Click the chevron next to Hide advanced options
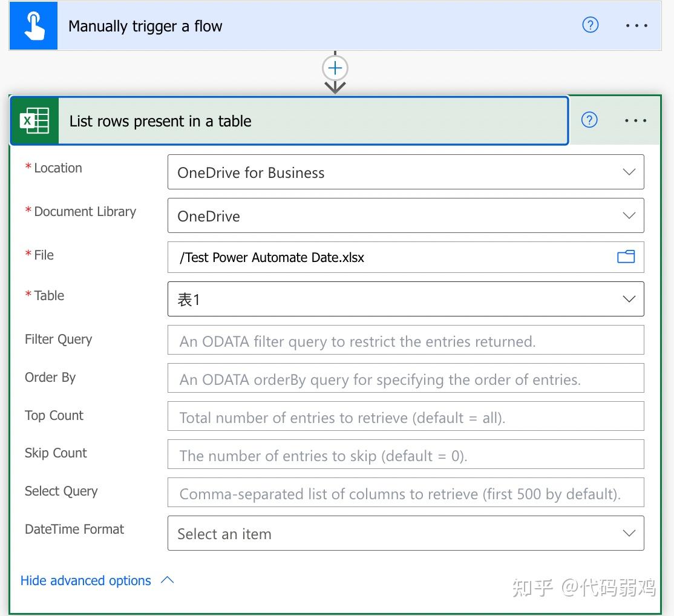Image resolution: width=674 pixels, height=616 pixels. pyautogui.click(x=168, y=580)
